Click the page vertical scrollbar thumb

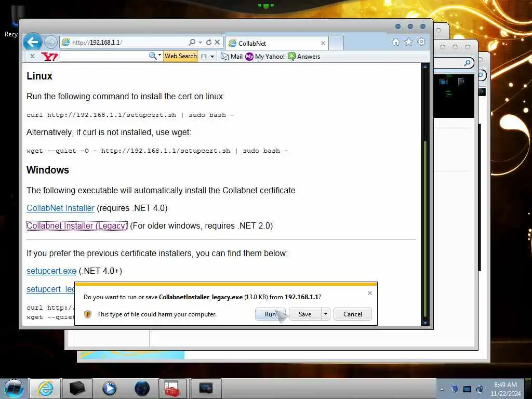coord(425,229)
